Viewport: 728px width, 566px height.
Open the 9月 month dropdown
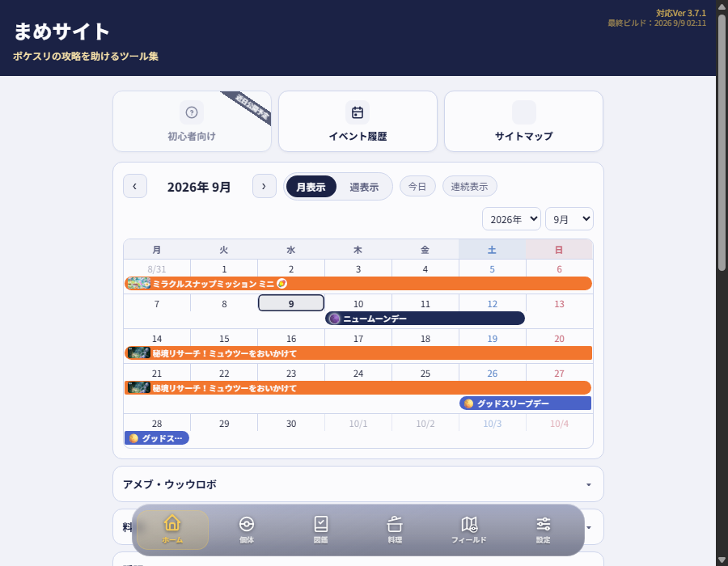pyautogui.click(x=569, y=219)
